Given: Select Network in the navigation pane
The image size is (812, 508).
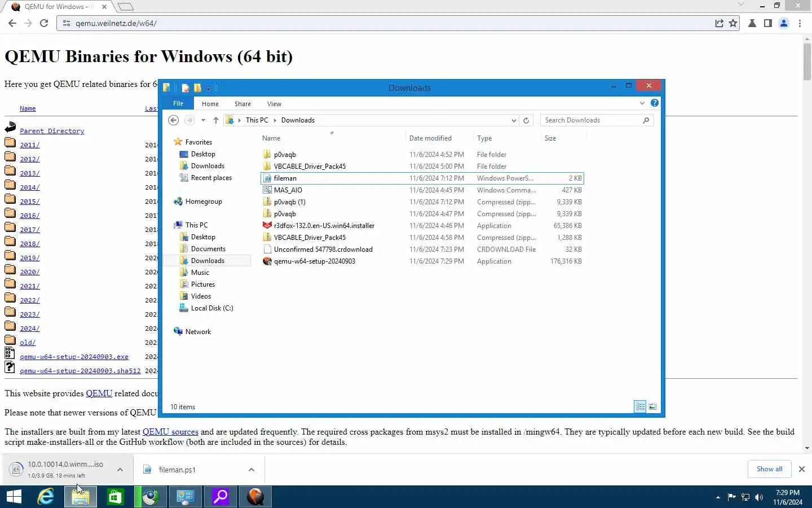Looking at the screenshot, I should tap(198, 332).
